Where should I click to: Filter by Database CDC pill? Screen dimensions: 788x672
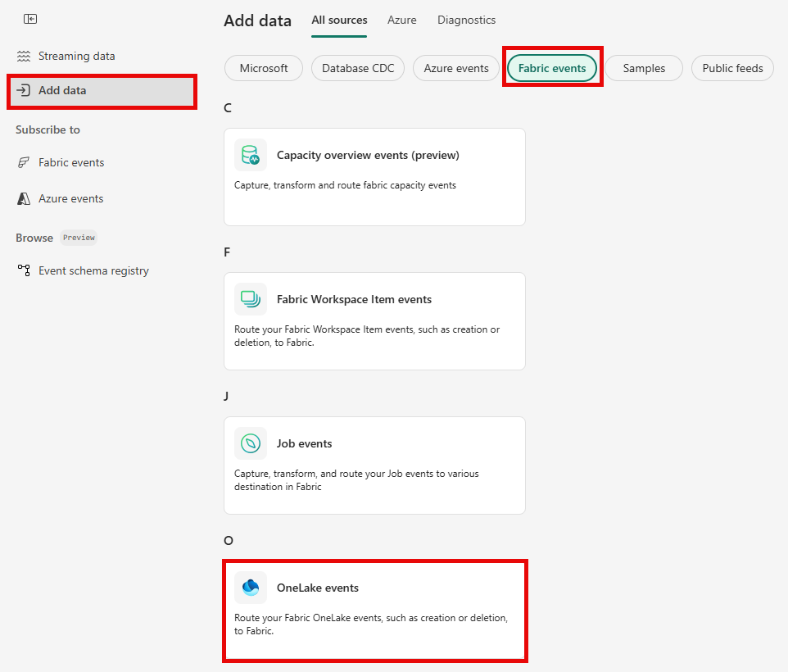tap(358, 68)
